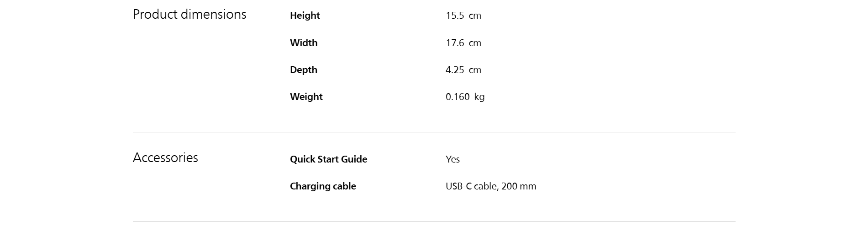Viewport: 868px width, 231px height.
Task: Click the cm unit next to 4.25
Action: click(475, 70)
